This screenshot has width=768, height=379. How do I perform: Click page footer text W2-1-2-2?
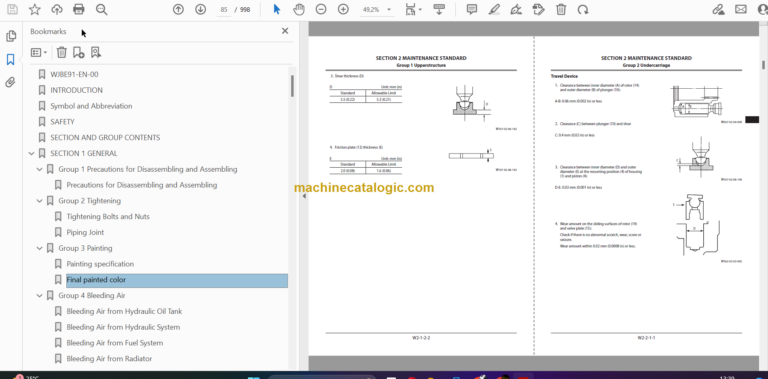click(x=421, y=337)
